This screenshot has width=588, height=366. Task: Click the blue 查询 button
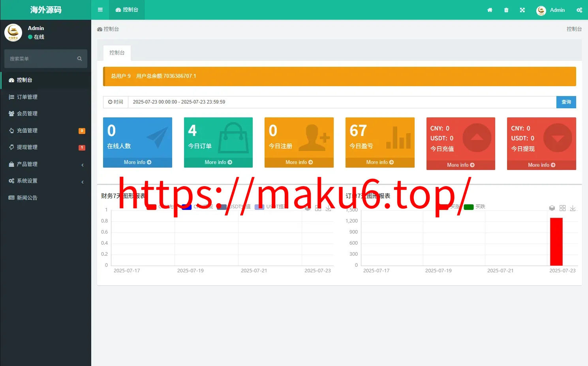[x=566, y=102]
